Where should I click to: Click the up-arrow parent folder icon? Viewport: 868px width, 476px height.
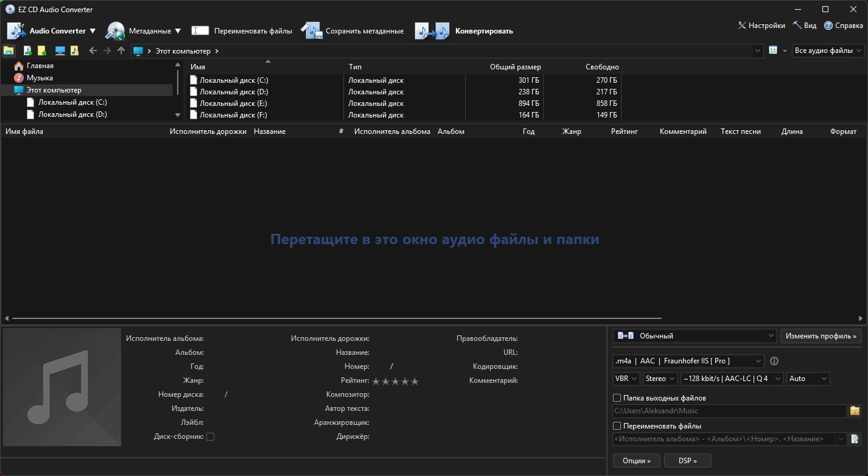(x=121, y=51)
